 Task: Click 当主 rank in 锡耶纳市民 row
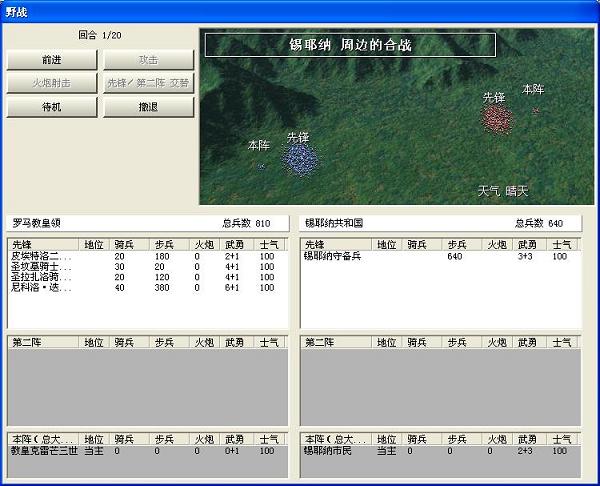[x=387, y=451]
